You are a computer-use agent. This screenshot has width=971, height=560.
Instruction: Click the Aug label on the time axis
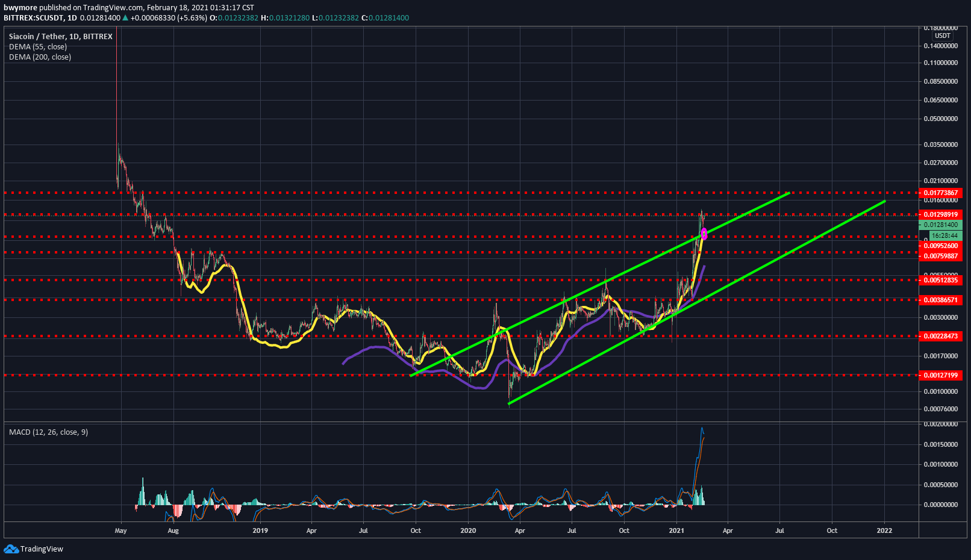pos(173,530)
